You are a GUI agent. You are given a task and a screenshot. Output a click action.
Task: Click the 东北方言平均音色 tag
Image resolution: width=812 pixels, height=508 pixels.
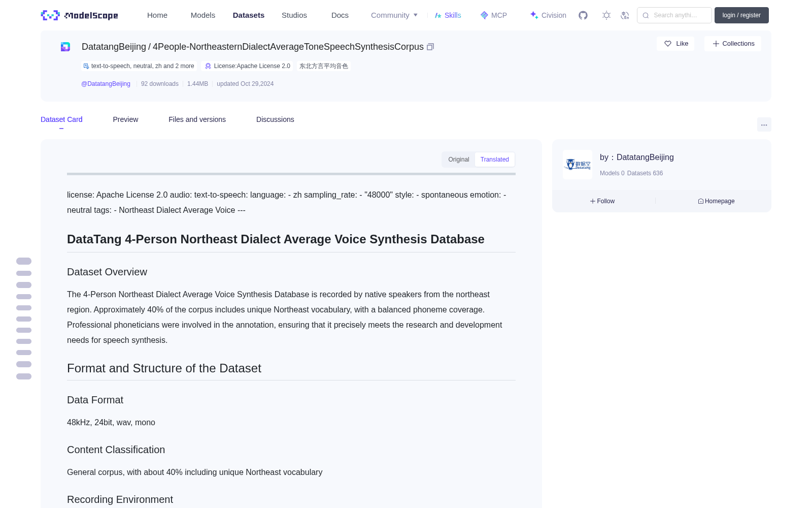(x=324, y=66)
